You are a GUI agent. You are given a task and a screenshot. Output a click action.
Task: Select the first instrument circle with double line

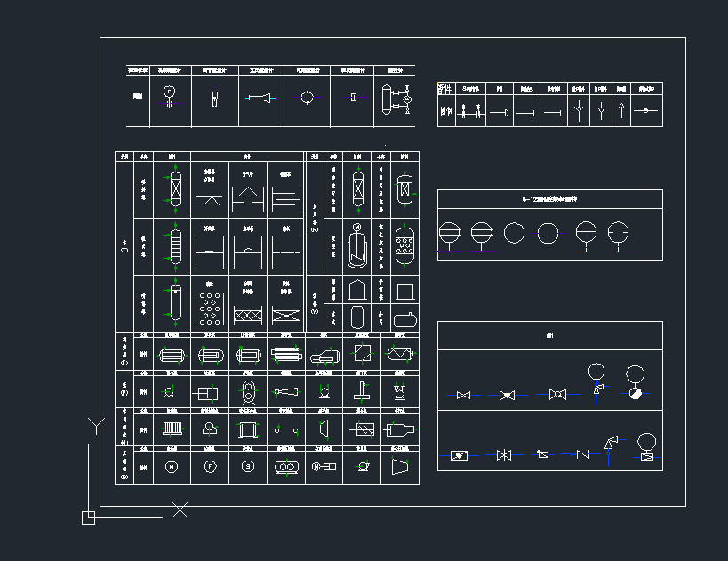[451, 233]
